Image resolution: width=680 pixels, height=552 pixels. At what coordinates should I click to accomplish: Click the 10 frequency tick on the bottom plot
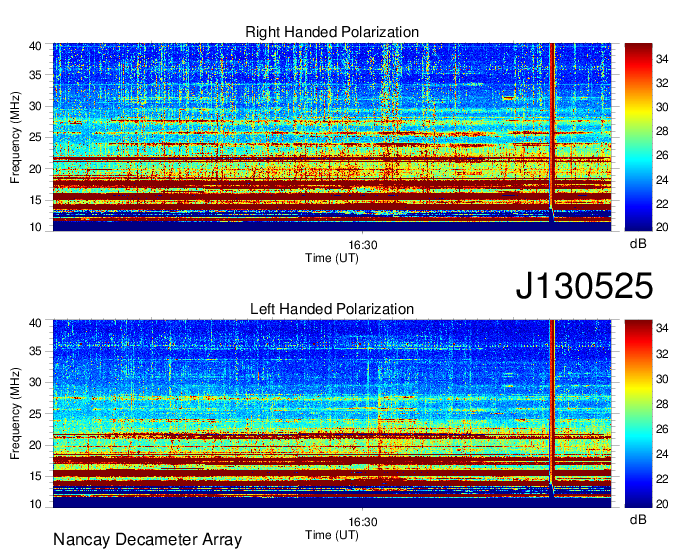tap(36, 504)
